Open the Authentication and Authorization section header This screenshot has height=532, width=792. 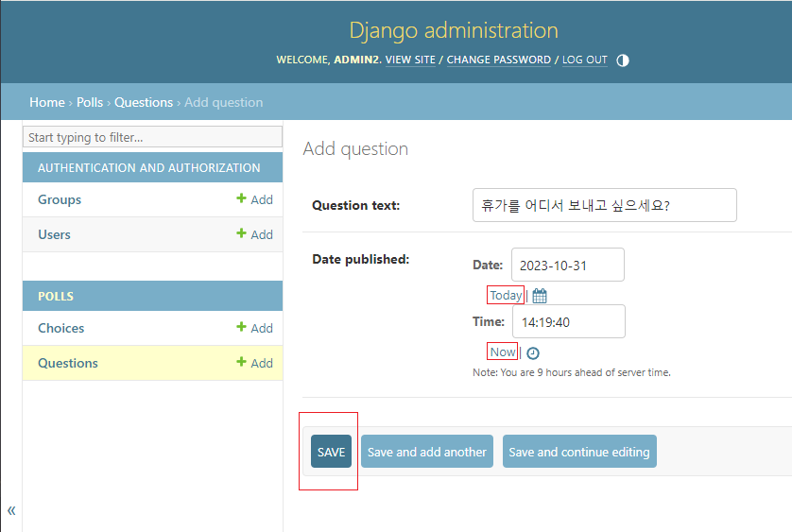[x=149, y=168]
